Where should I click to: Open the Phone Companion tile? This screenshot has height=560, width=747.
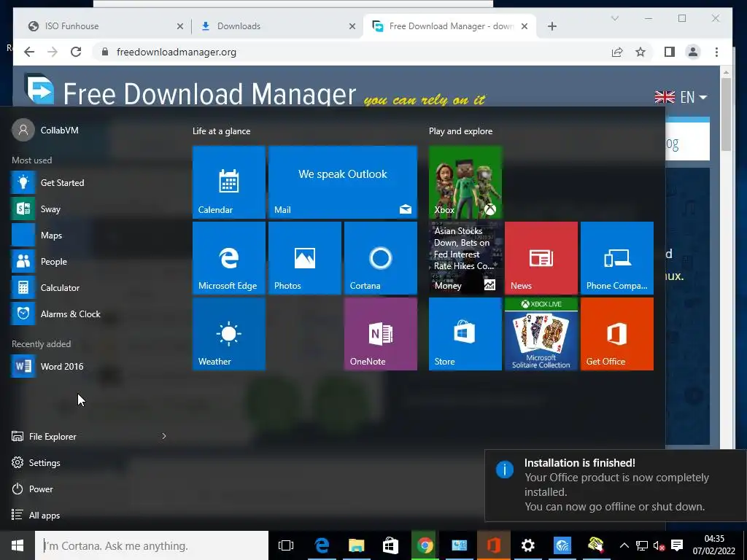[617, 258]
